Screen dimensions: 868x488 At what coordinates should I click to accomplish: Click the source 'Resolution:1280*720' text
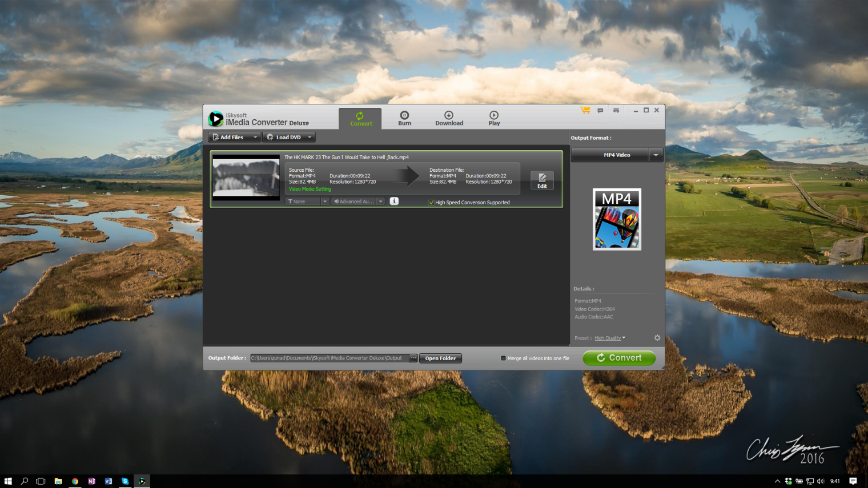click(352, 182)
